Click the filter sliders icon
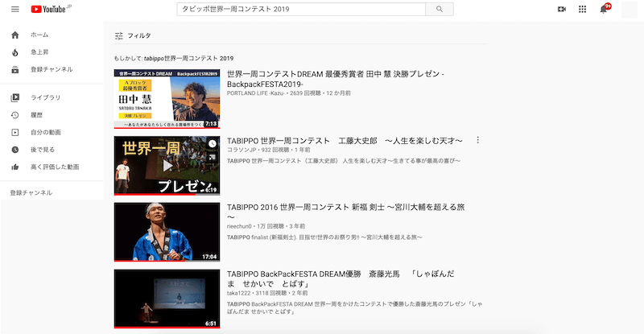Screen dimensions: 644x334 [x=119, y=35]
